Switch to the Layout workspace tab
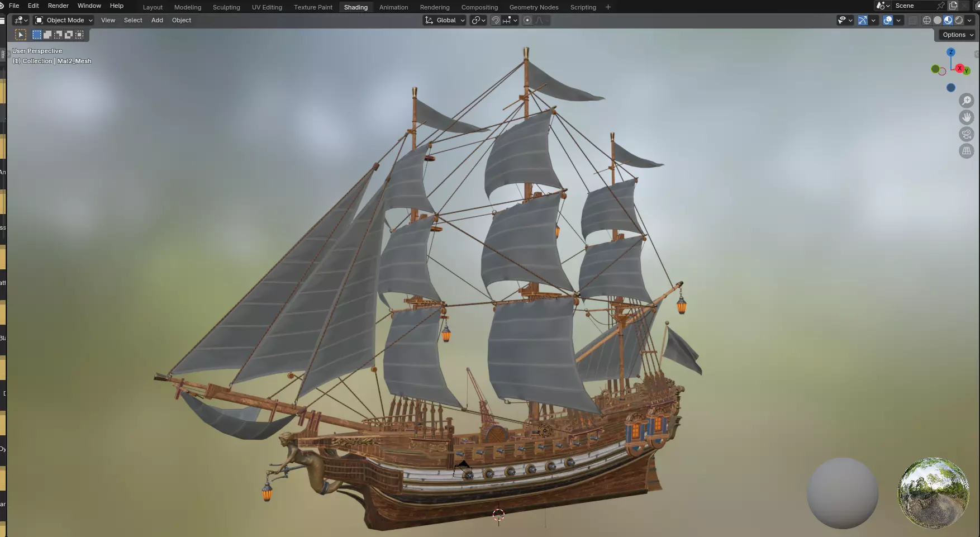Image resolution: width=980 pixels, height=537 pixels. pos(153,7)
